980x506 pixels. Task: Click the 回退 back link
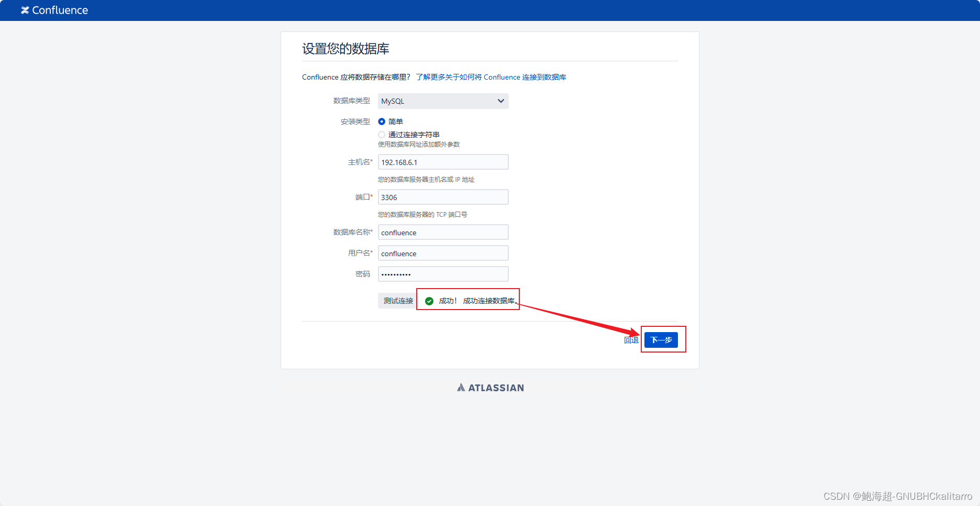tap(631, 340)
